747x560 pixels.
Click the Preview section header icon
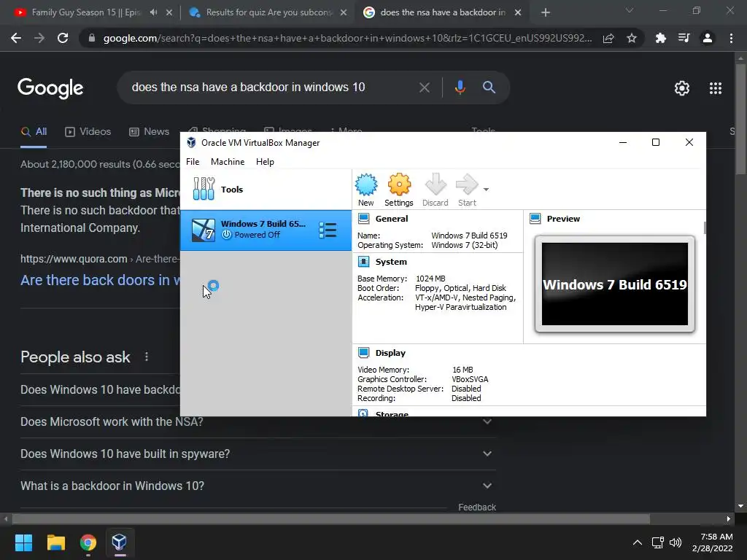[x=535, y=219]
